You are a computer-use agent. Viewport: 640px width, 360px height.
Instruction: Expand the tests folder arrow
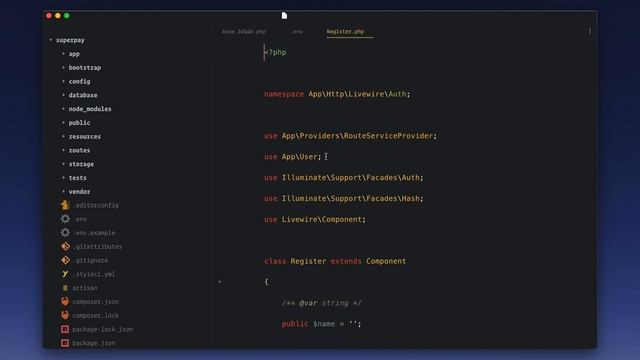point(63,178)
